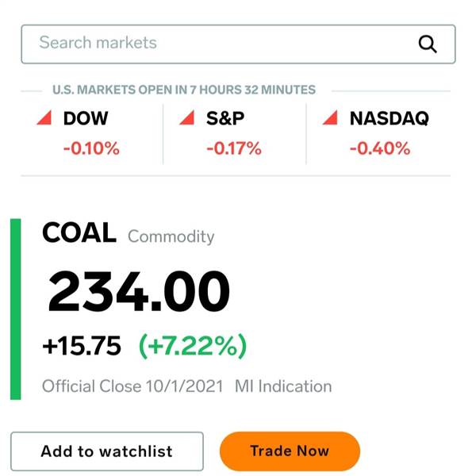Click the orange Trade Now button
The image size is (476, 476).
point(290,451)
